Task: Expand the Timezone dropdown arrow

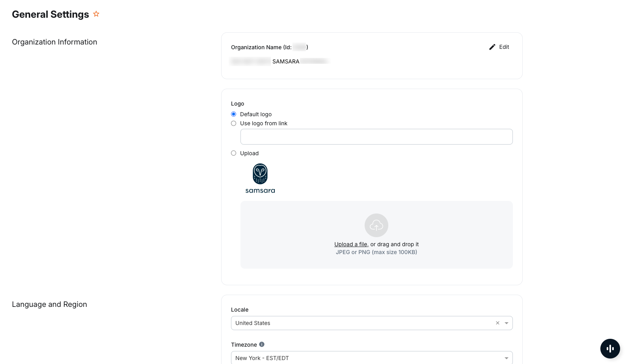Action: tap(507, 358)
